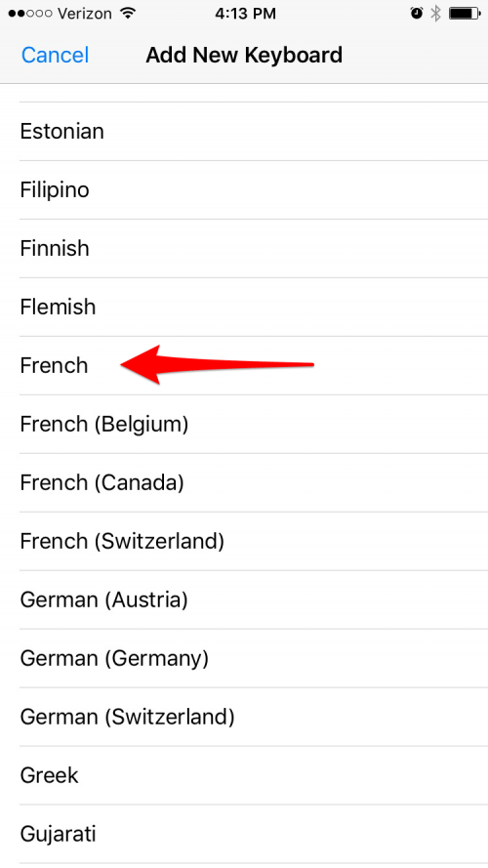Add German (Germany) keyboard
The height and width of the screenshot is (868, 488).
point(244,658)
